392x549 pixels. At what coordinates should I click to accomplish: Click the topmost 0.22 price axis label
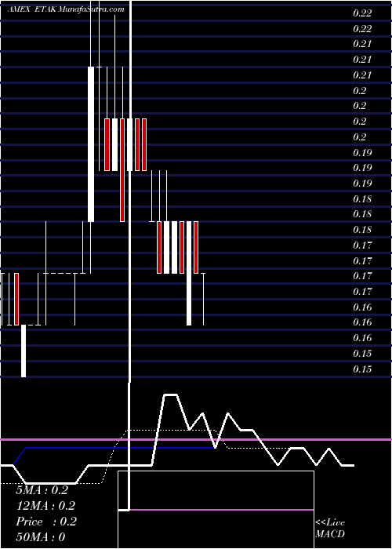[362, 13]
